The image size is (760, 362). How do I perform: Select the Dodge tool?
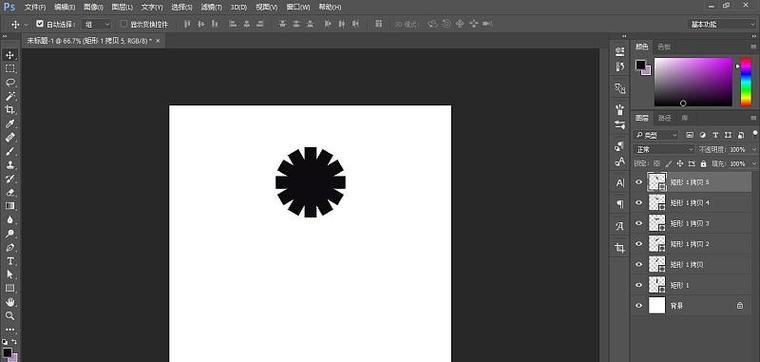click(x=10, y=234)
